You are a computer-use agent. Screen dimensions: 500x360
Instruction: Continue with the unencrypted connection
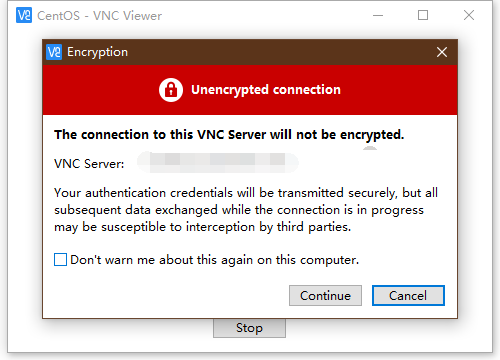[x=325, y=296]
